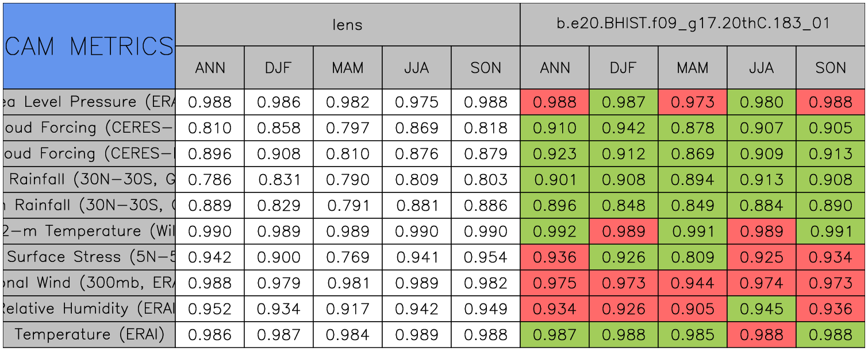Select the Sea Level Pressure row label
Viewport: 868px width, 351px height.
coord(89,102)
